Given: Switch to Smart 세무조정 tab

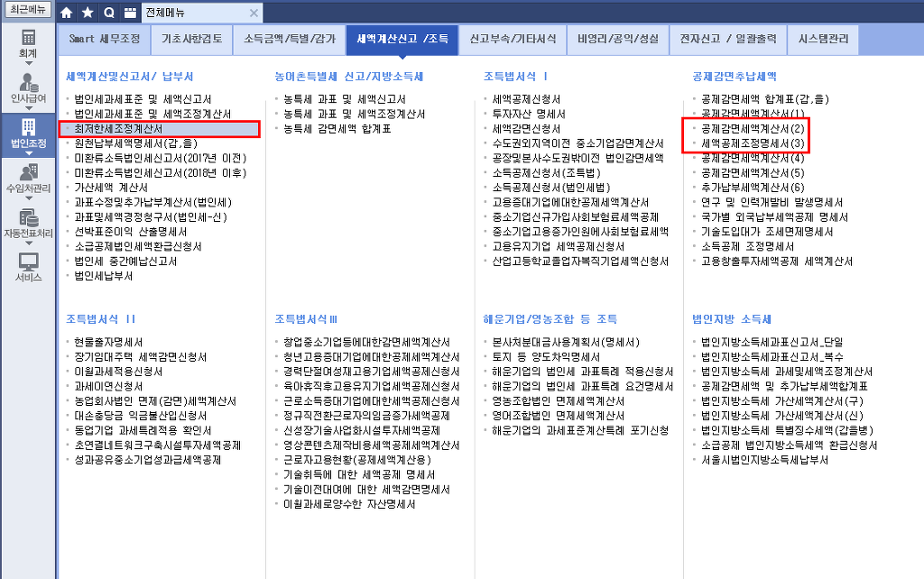Looking at the screenshot, I should click(x=105, y=40).
